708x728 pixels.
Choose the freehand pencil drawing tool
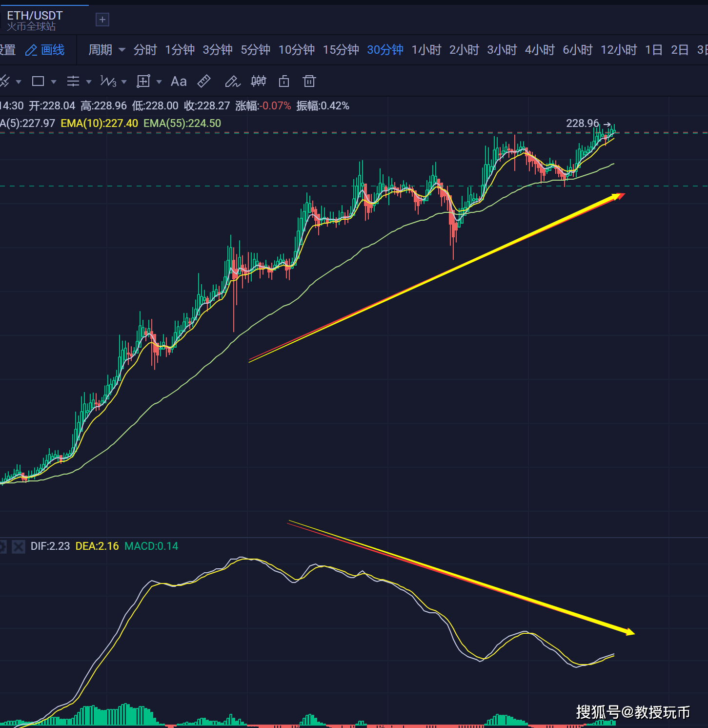click(x=232, y=81)
